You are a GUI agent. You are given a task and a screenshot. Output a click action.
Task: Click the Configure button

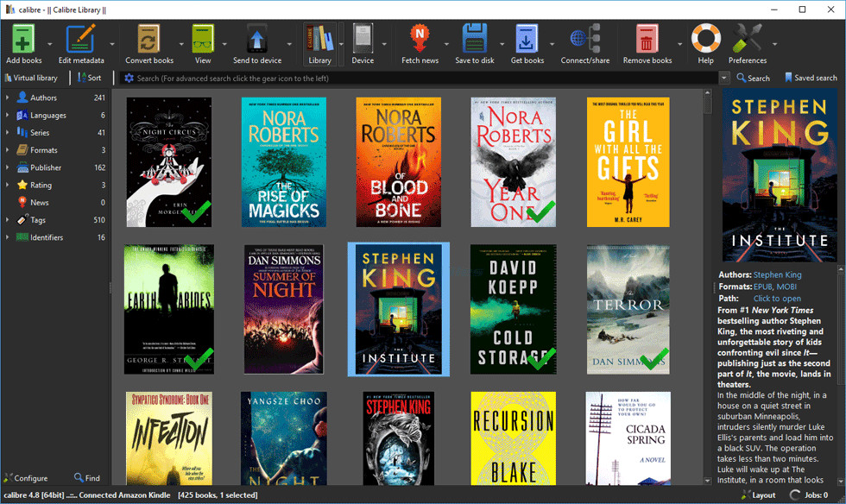[27, 477]
